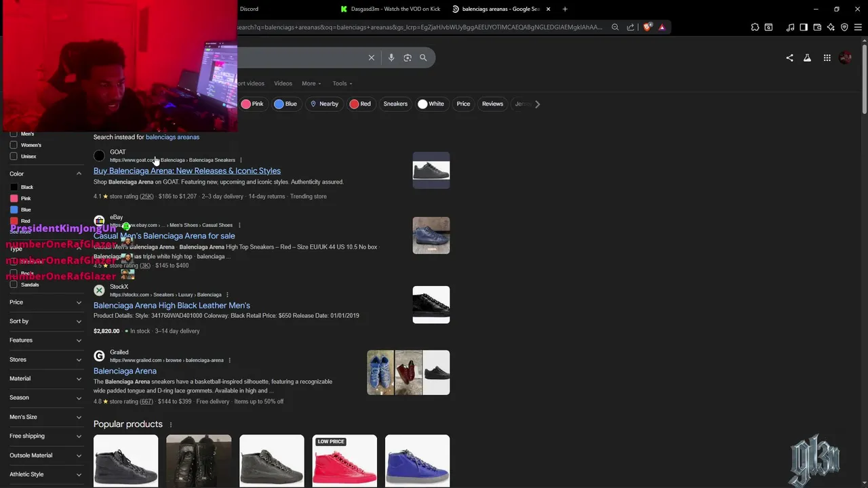
Task: Start voice search with the microphone icon
Action: coord(391,58)
